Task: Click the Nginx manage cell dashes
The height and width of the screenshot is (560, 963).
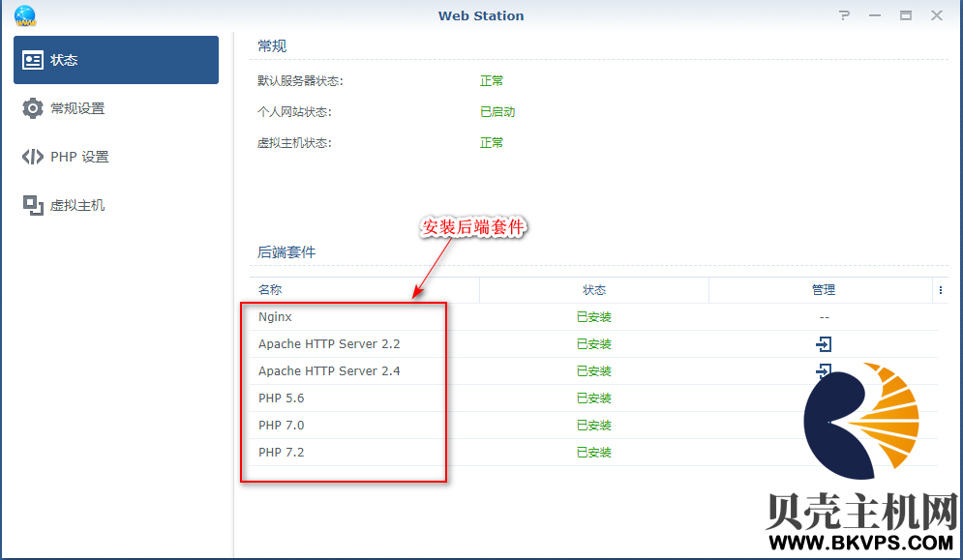Action: 825,317
